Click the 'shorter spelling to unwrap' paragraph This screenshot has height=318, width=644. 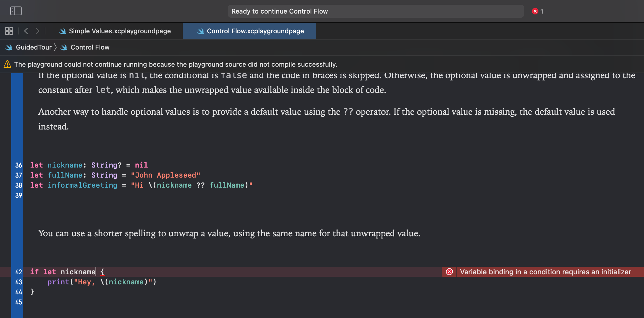[x=229, y=233]
